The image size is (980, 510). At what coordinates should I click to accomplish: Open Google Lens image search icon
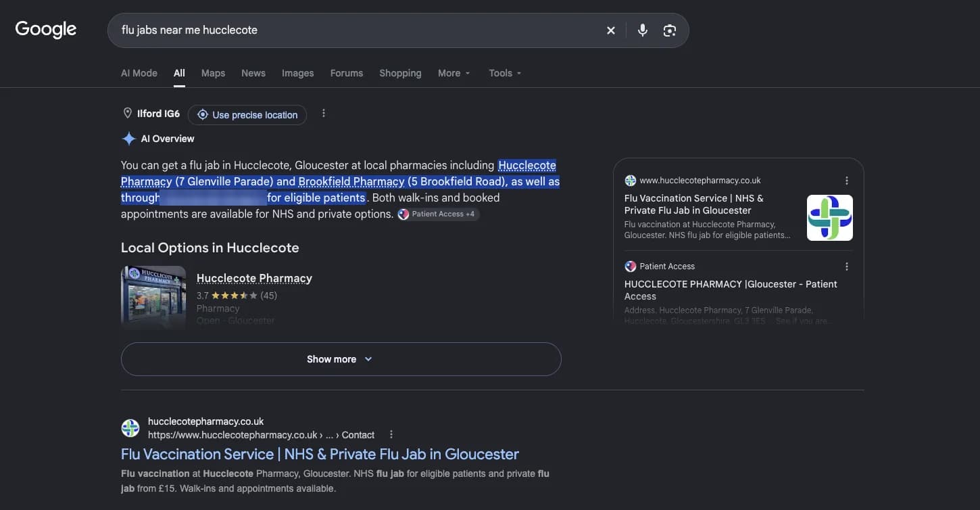coord(670,30)
